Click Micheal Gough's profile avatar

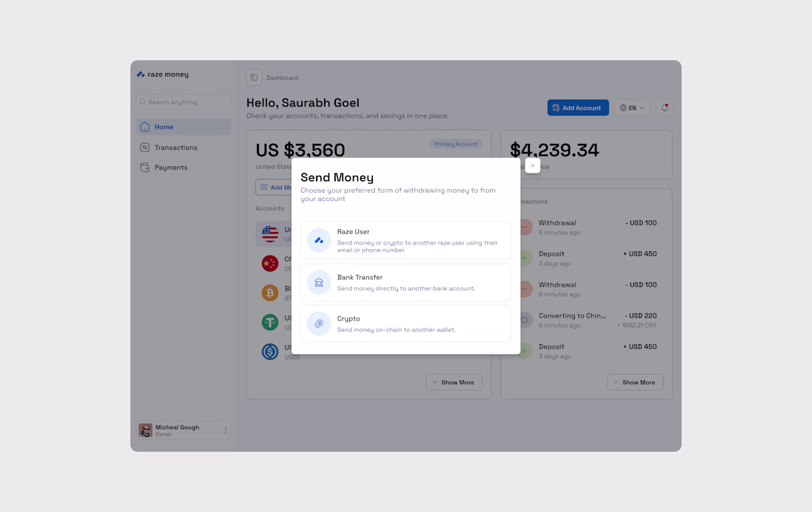point(145,430)
